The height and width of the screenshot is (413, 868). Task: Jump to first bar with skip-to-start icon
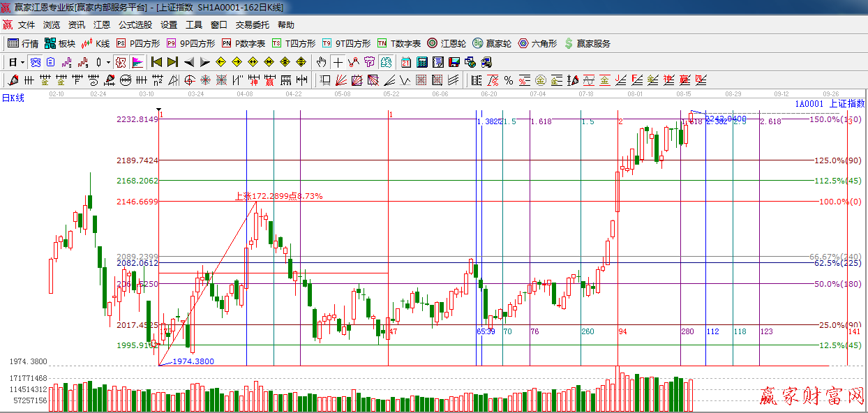click(156, 62)
